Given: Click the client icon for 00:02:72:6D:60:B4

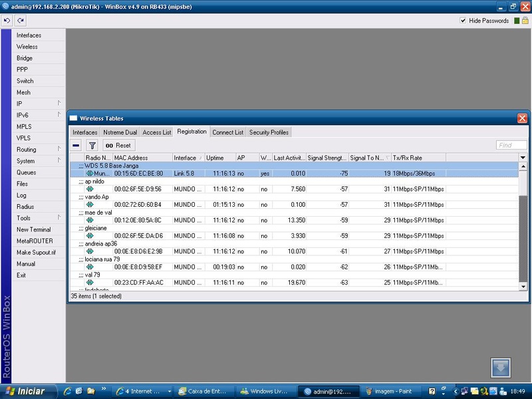Looking at the screenshot, I should 90,205.
